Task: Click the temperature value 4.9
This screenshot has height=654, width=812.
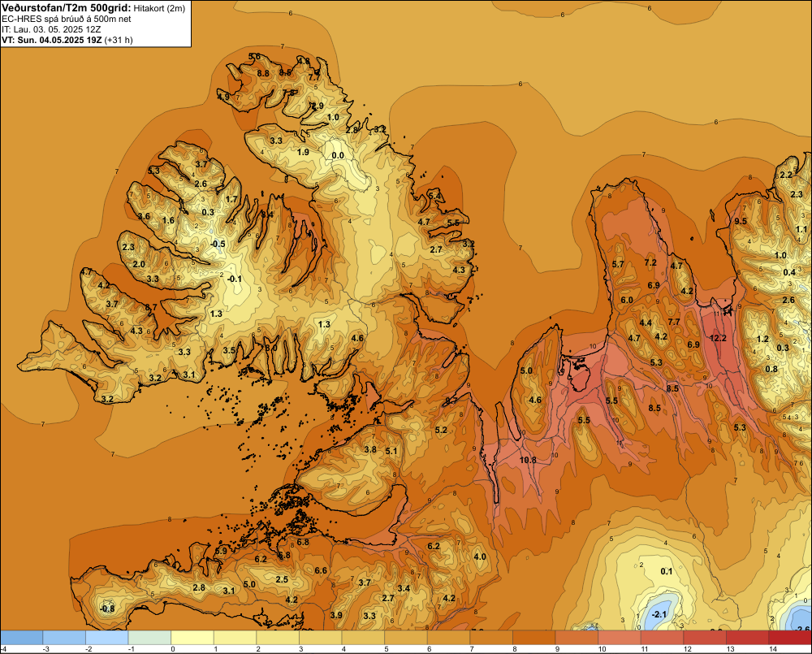Action: tap(223, 97)
